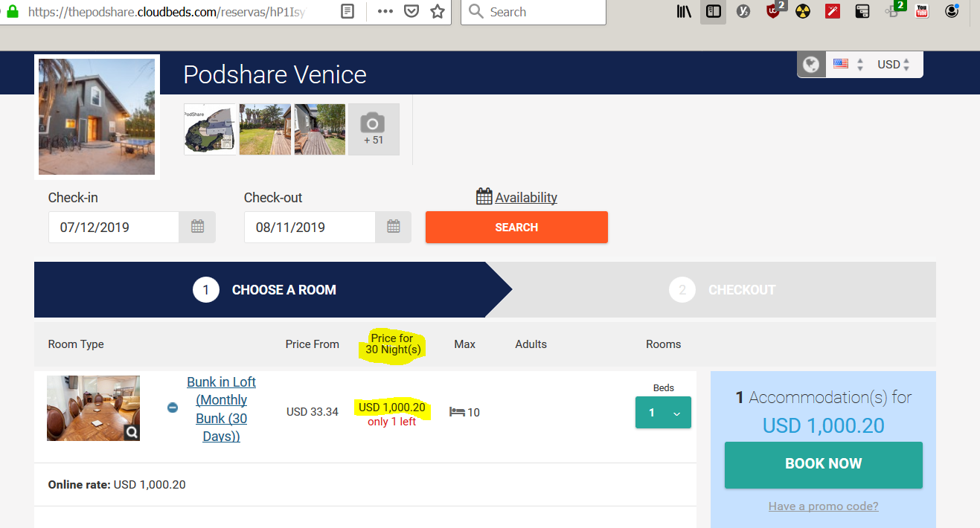Open the page actions three-dot menu
Viewport: 980px width, 528px height.
click(385, 12)
